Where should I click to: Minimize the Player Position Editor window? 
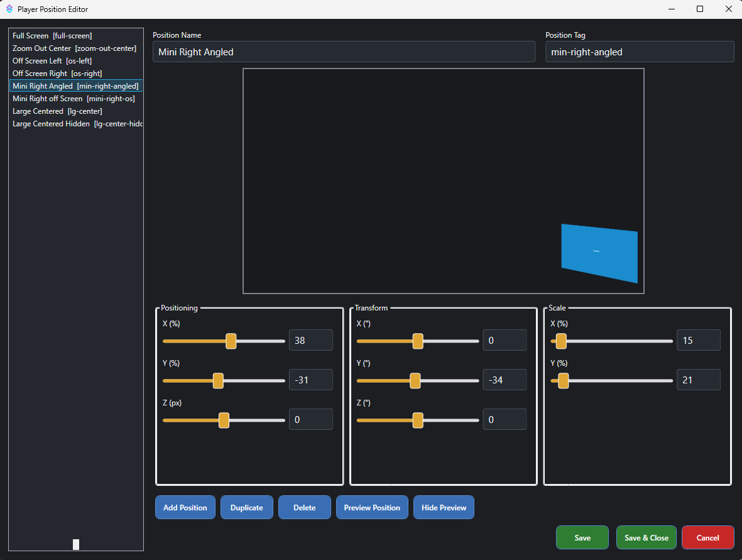(x=672, y=9)
